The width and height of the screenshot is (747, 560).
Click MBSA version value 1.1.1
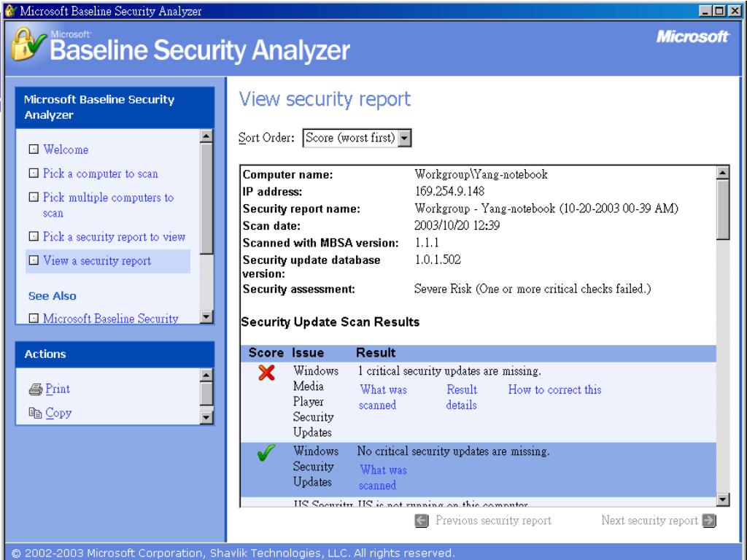coord(426,243)
